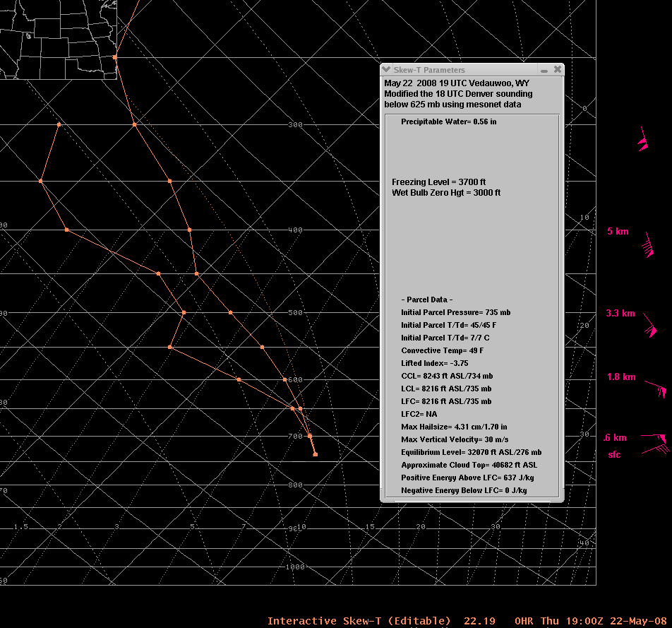The image size is (672, 628).
Task: Select the Skew-T Parameters title bar
Action: [x=472, y=69]
